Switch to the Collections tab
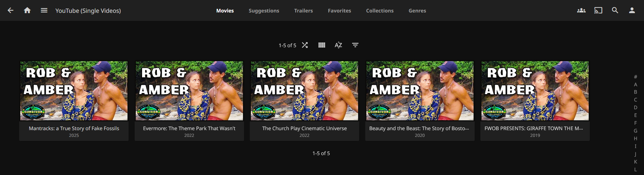 click(380, 11)
